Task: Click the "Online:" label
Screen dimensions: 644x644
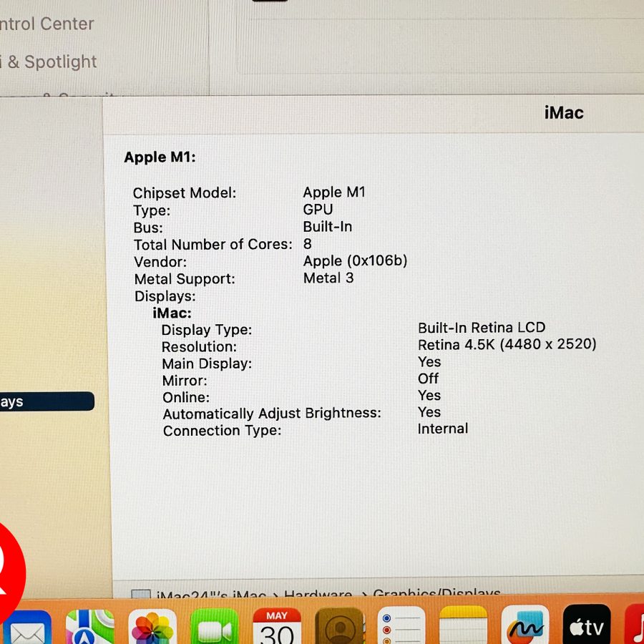Action: (186, 397)
